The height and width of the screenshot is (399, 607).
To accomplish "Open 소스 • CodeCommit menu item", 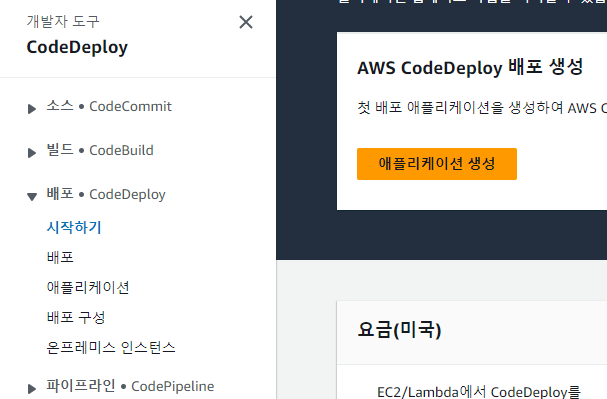I will [109, 106].
